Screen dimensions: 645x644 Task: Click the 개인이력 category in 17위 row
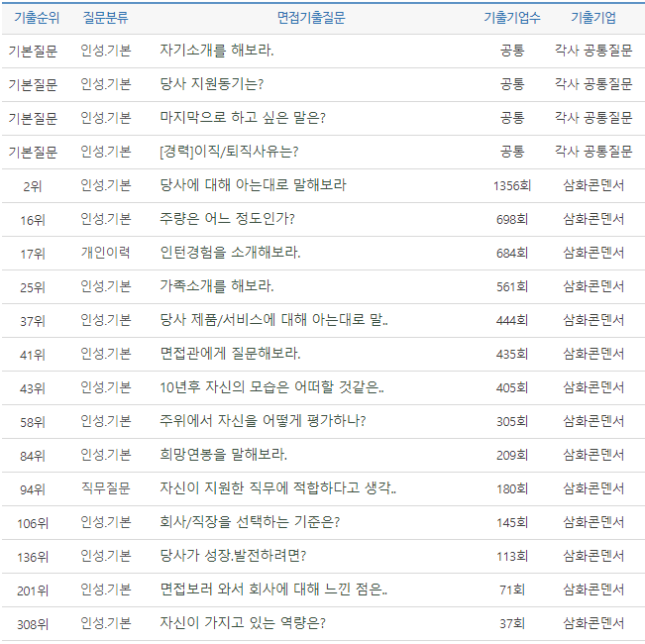(105, 253)
